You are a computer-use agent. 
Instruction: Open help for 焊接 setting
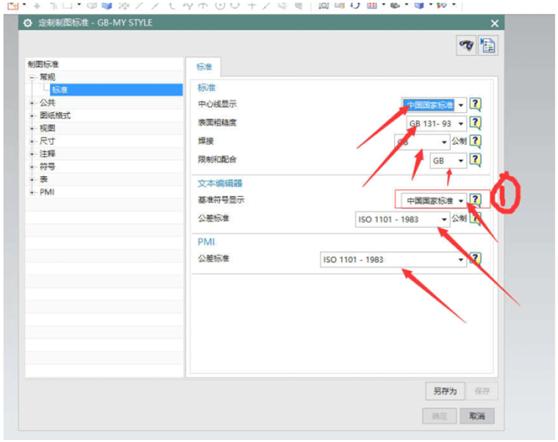(x=475, y=141)
